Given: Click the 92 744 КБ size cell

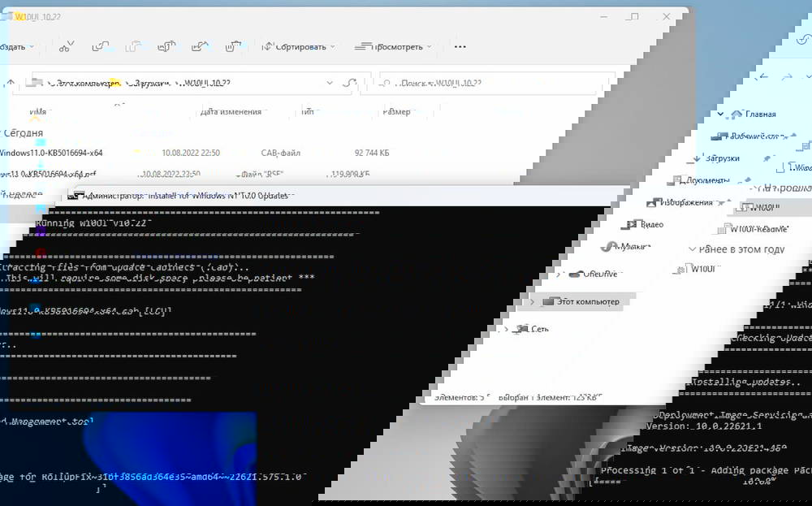Looking at the screenshot, I should pos(372,153).
